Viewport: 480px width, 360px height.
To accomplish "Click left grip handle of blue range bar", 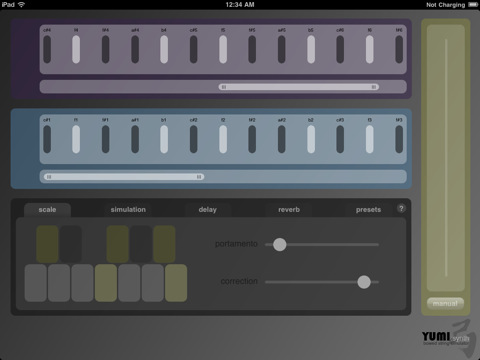I will pos(49,177).
